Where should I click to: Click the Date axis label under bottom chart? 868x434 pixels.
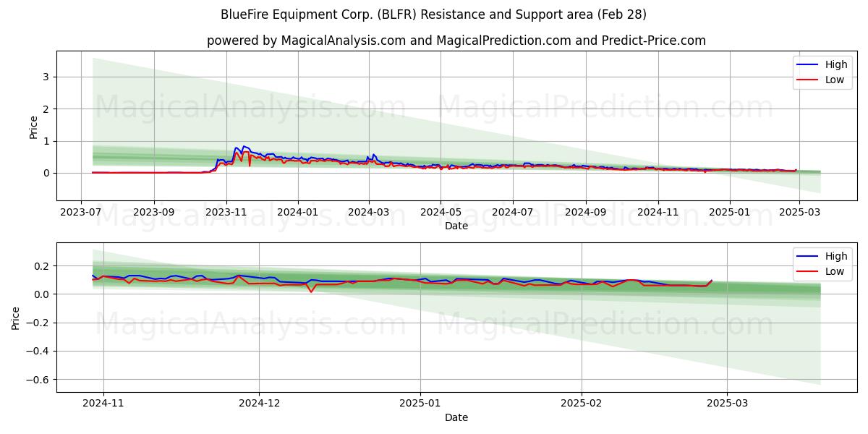click(456, 417)
